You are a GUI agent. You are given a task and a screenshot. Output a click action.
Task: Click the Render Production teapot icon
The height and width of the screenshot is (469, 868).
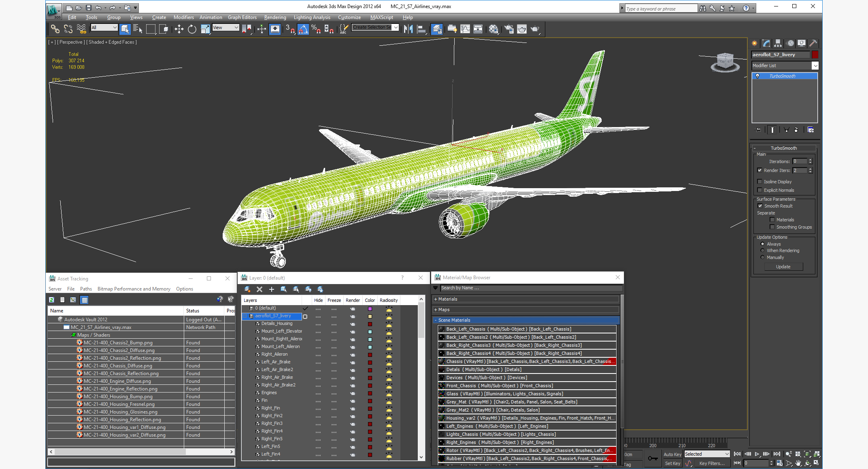click(x=535, y=29)
